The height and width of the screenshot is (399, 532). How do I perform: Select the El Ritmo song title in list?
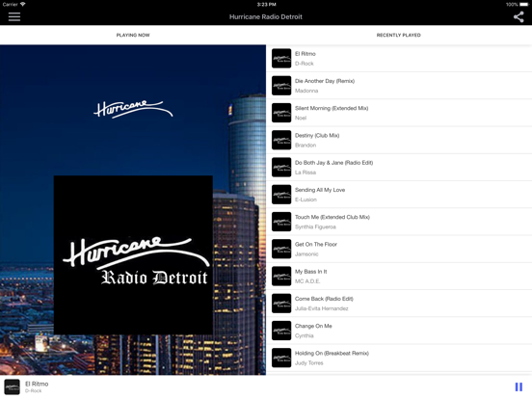click(306, 54)
